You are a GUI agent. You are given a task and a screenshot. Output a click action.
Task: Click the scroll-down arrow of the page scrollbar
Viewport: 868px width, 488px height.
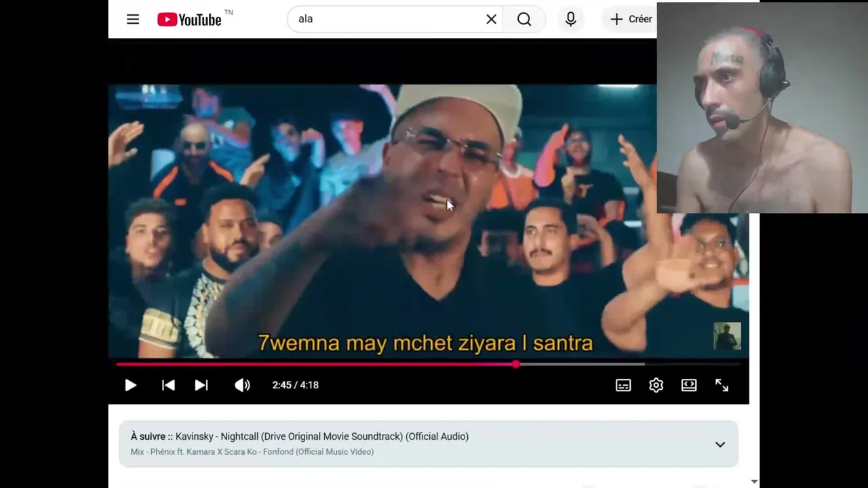pos(754,481)
